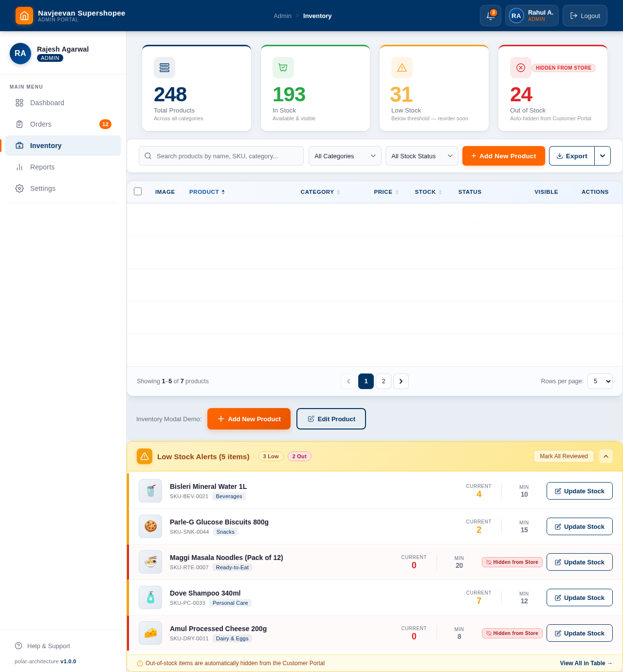
Task: Click the Maggi Masala Noodles product thumbnail
Action: pyautogui.click(x=150, y=562)
